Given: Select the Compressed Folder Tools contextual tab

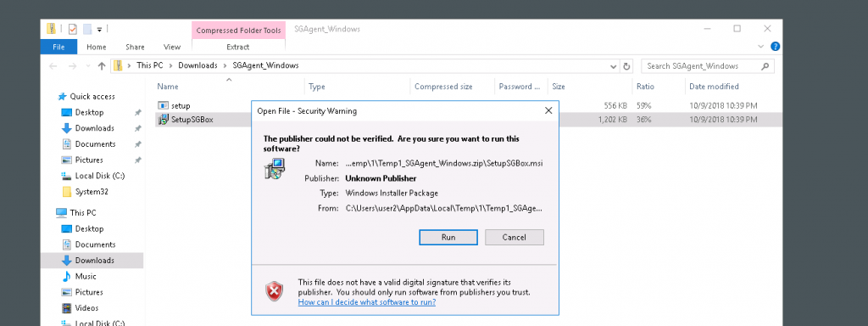Looking at the screenshot, I should pyautogui.click(x=238, y=31).
